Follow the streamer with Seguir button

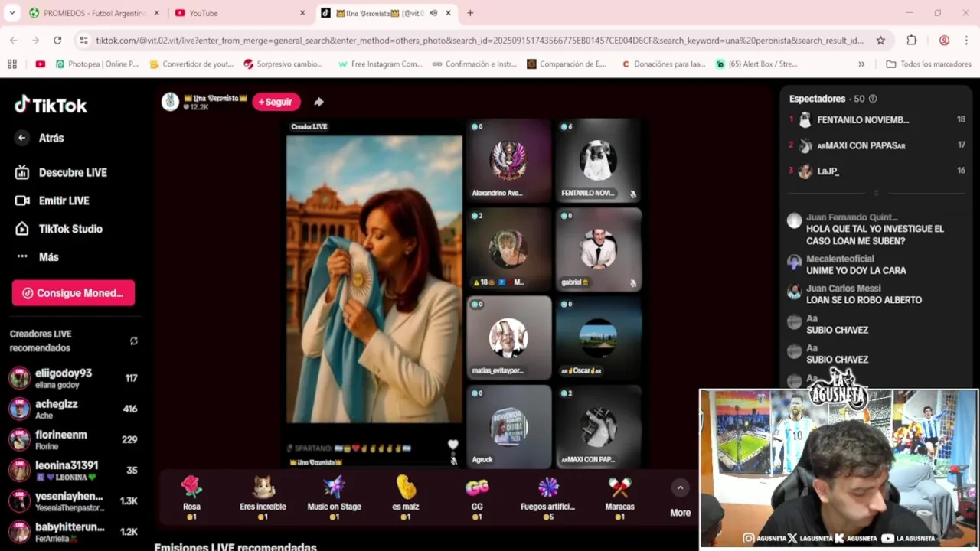coord(276,102)
